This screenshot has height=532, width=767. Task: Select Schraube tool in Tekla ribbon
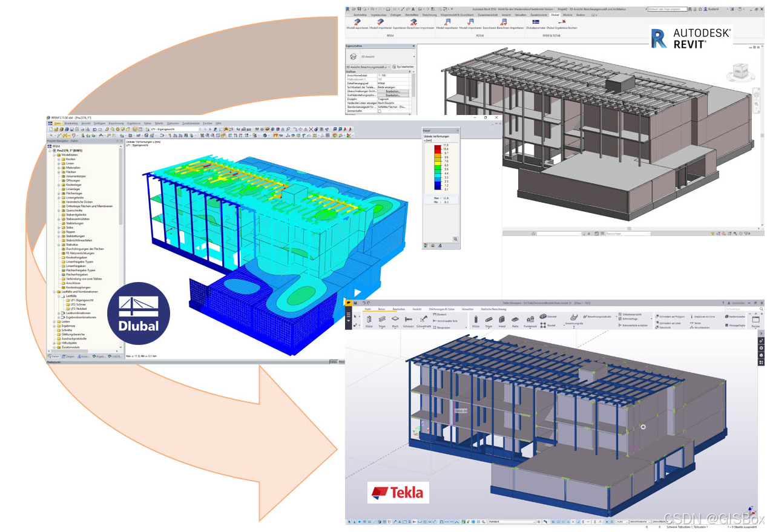coord(409,321)
